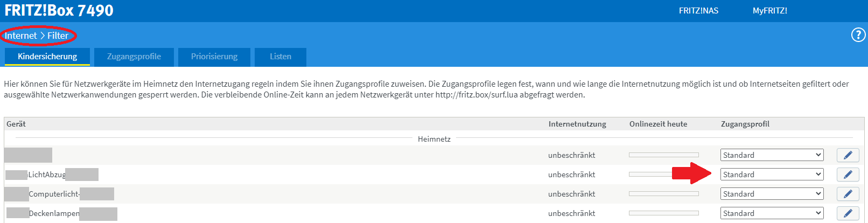Open the help question mark icon
868x223 pixels.
pyautogui.click(x=858, y=35)
